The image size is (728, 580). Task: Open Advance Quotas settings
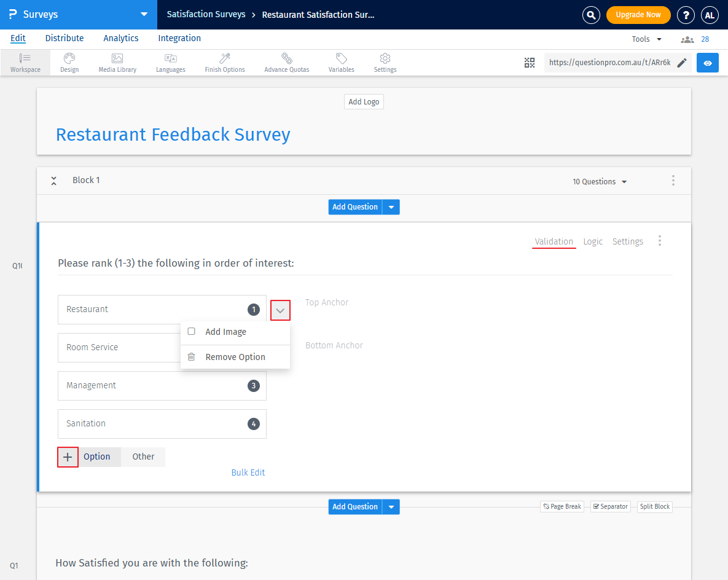[x=286, y=62]
